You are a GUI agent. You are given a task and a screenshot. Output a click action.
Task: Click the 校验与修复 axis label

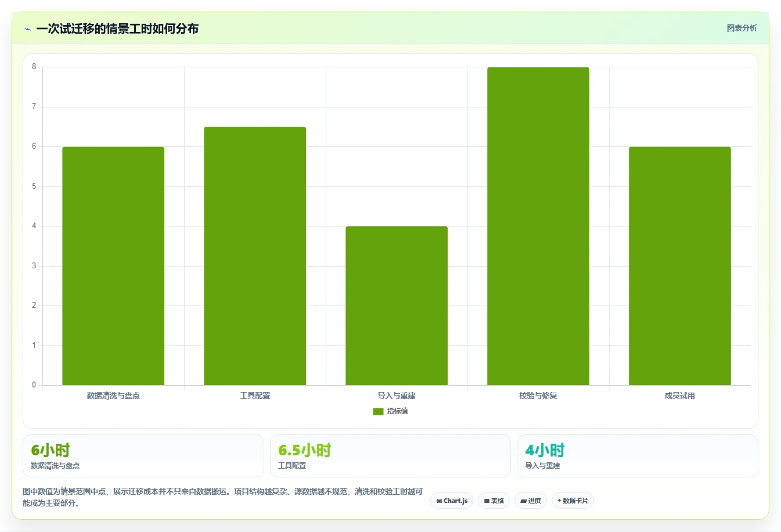coord(538,396)
